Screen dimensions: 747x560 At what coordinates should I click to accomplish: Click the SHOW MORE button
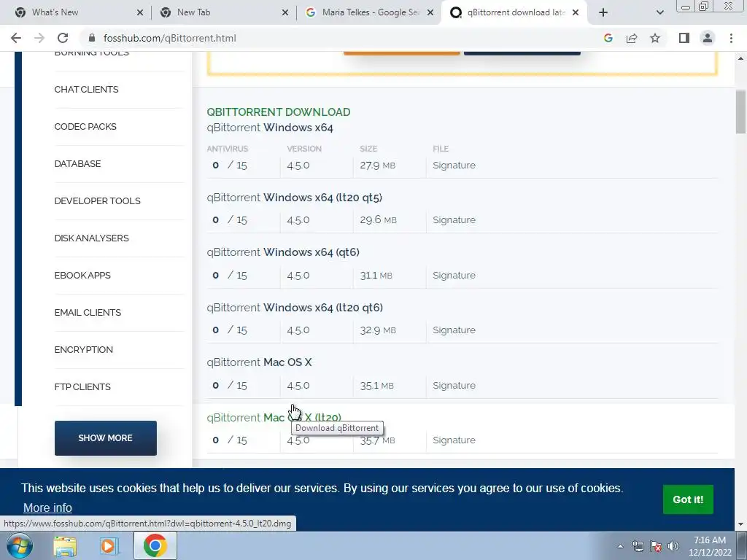pyautogui.click(x=105, y=438)
